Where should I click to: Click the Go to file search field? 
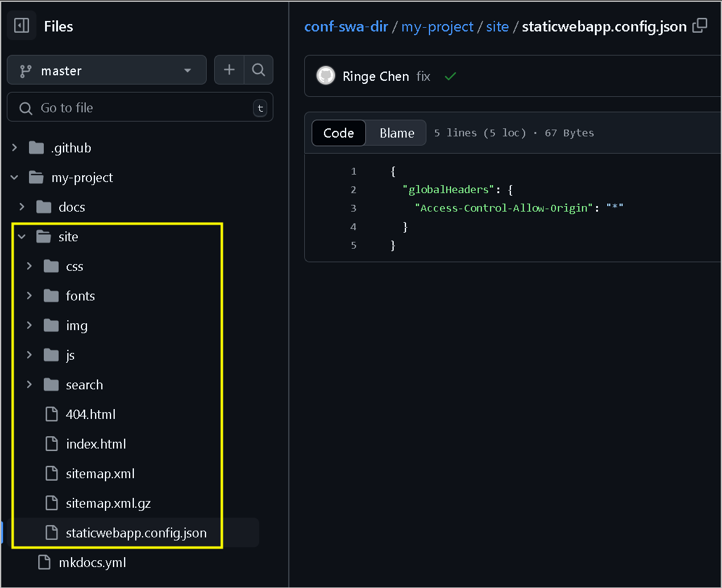pos(139,108)
